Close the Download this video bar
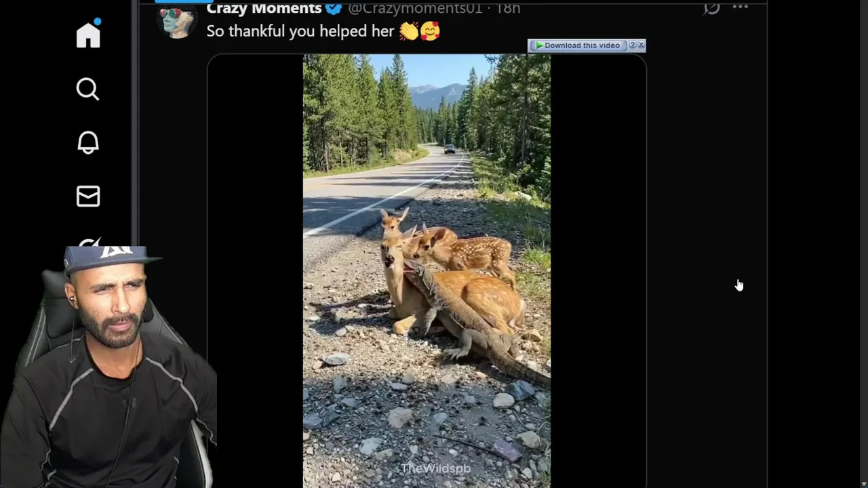The width and height of the screenshot is (868, 488). [x=641, y=45]
